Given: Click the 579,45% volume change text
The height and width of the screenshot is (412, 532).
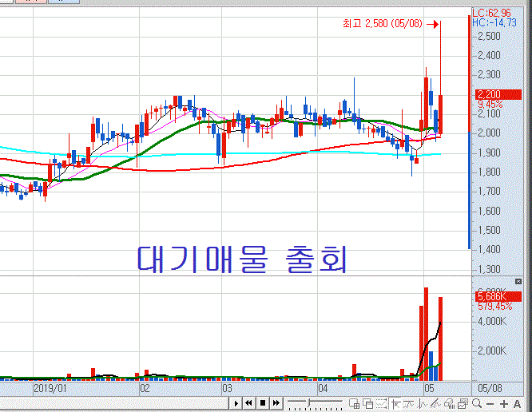Looking at the screenshot, I should click(x=495, y=306).
